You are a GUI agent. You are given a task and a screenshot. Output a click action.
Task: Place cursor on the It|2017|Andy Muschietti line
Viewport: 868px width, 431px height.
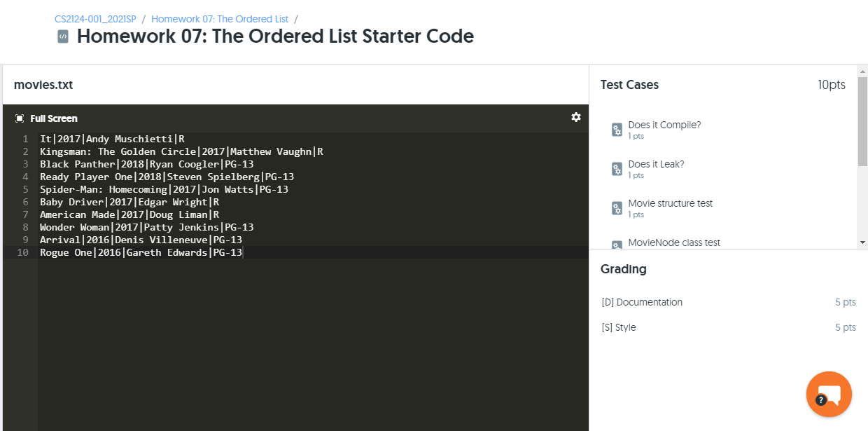112,139
